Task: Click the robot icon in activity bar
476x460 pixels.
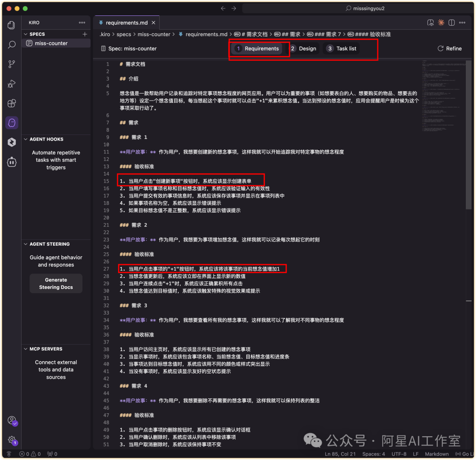Action: tap(11, 162)
